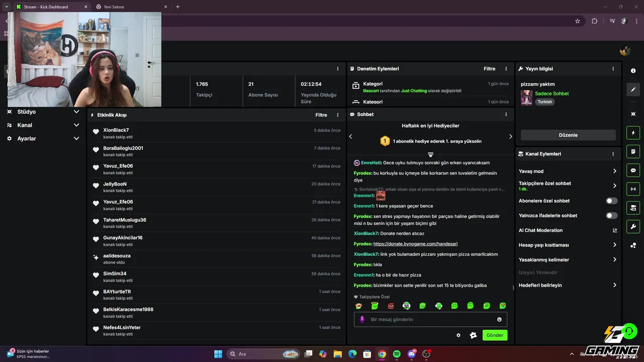This screenshot has height=362, width=644.
Task: Open Hesap yaşı kısıtlaması options
Action: (x=568, y=245)
